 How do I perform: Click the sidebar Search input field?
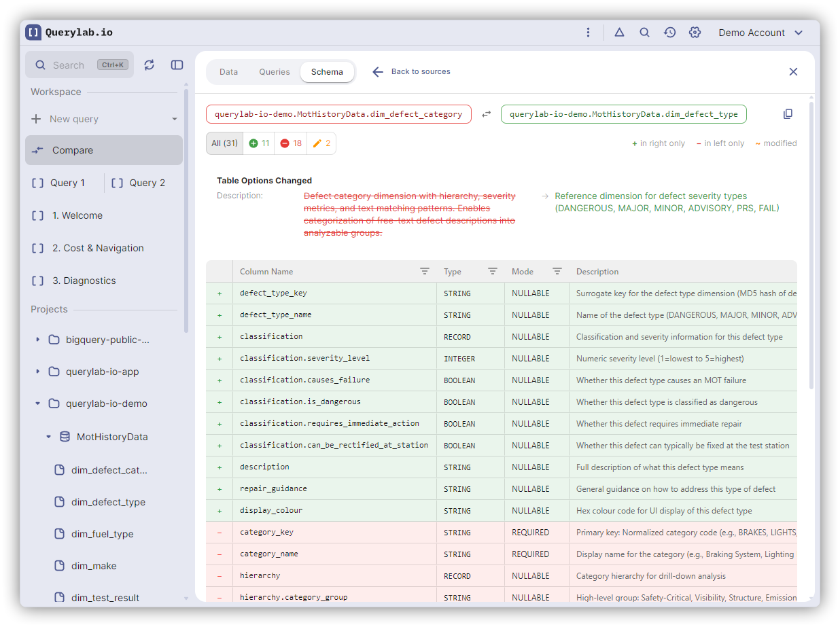point(69,65)
